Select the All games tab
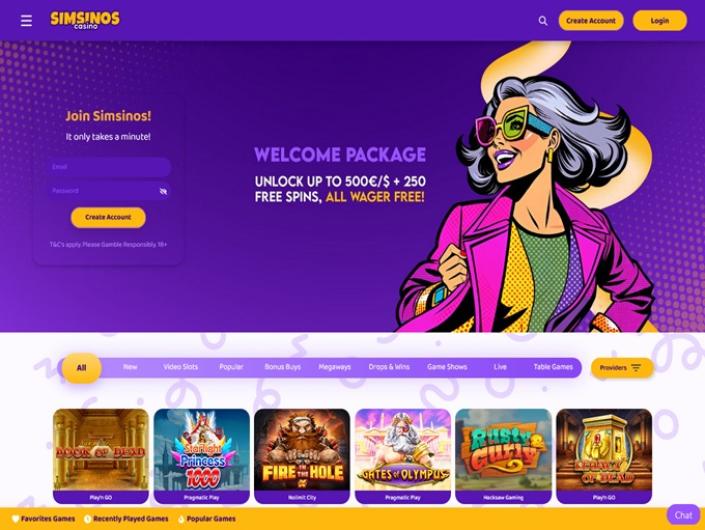The height and width of the screenshot is (530, 705). [x=81, y=368]
